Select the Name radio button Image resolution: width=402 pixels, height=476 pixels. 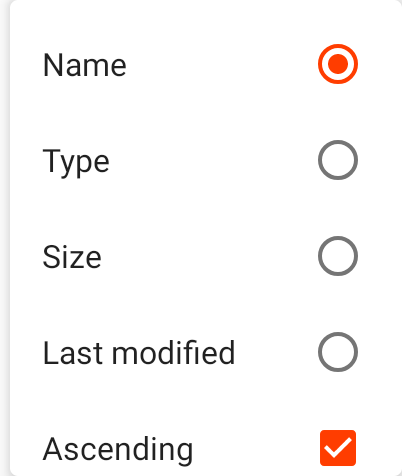338,64
